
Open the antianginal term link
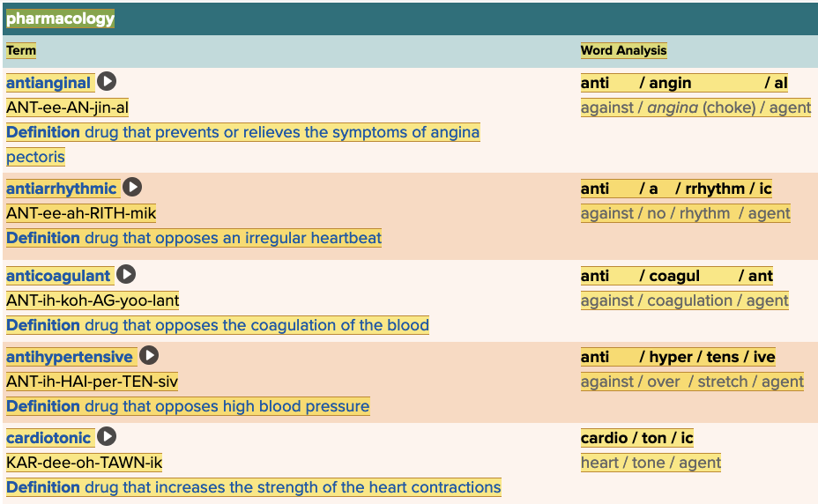[x=48, y=83]
